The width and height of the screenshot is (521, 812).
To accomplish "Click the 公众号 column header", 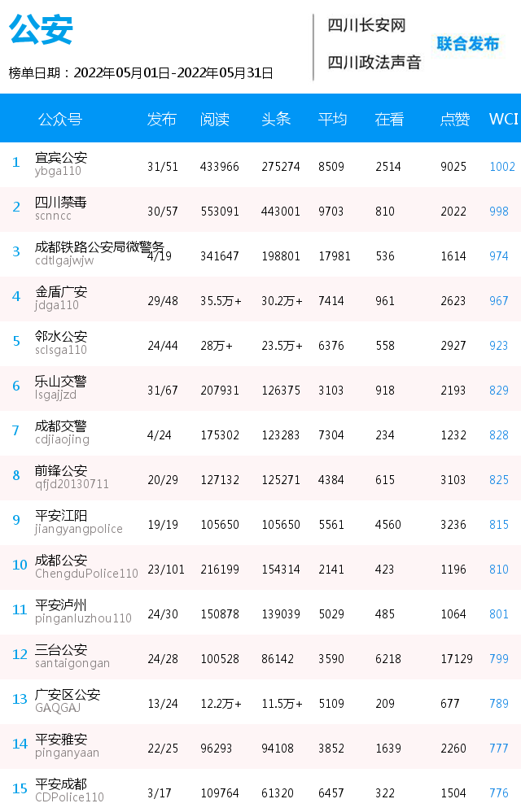I will (x=60, y=120).
